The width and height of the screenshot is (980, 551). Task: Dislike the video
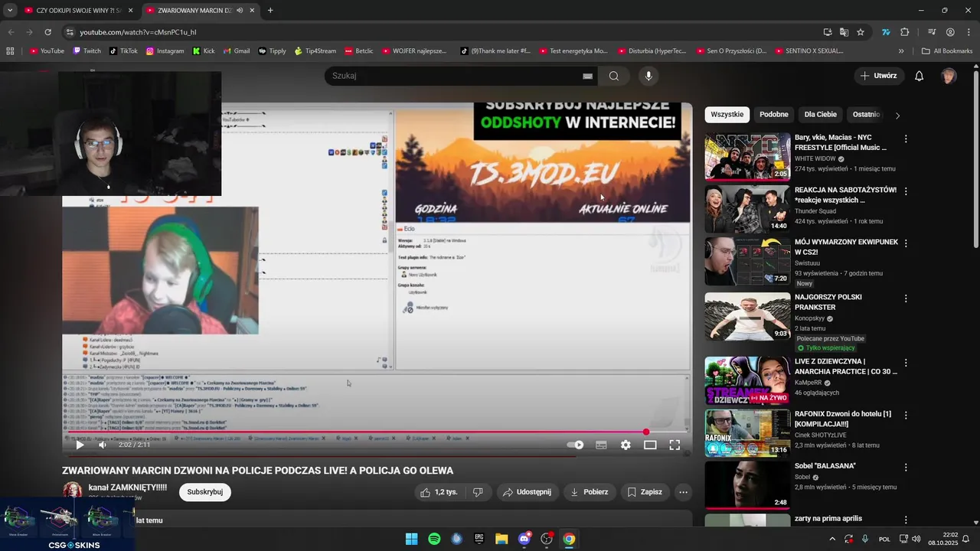(478, 492)
